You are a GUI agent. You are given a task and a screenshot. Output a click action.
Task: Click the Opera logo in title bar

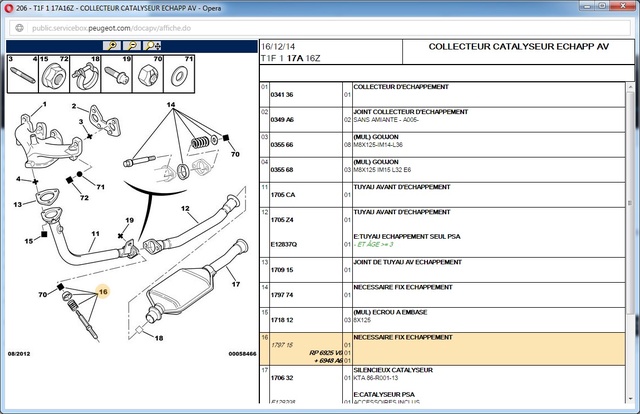(9, 8)
